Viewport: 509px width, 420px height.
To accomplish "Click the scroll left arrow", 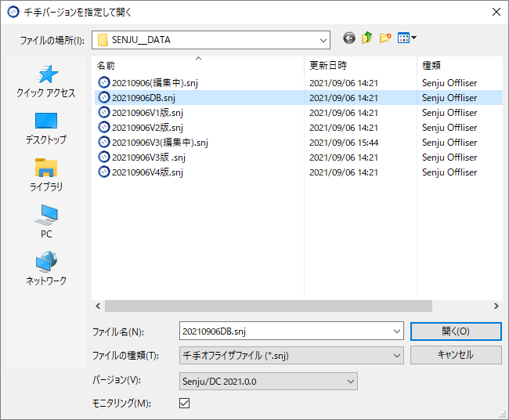I will tap(98, 306).
